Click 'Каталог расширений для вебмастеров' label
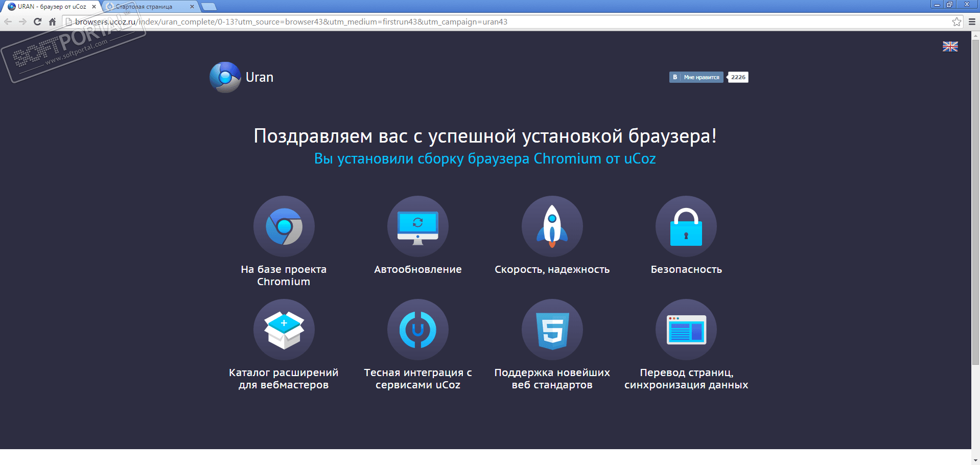 pyautogui.click(x=284, y=379)
